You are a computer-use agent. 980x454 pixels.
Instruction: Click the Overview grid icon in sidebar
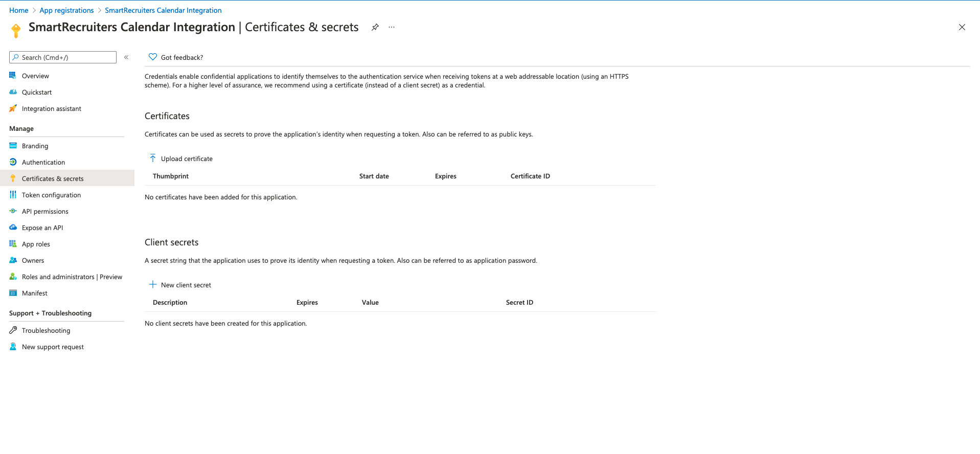(13, 76)
